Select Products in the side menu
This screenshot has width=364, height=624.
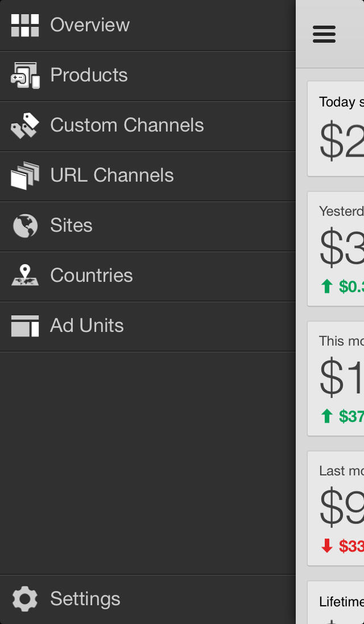click(x=89, y=75)
